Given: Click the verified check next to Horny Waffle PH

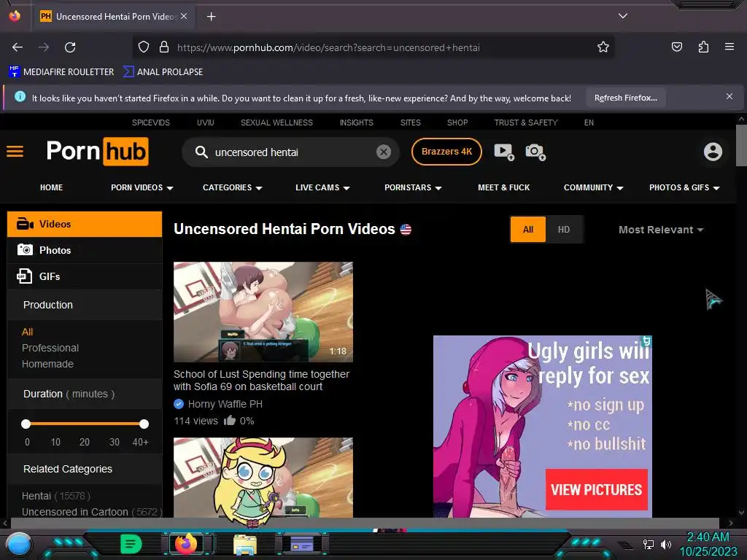Looking at the screenshot, I should [x=179, y=404].
